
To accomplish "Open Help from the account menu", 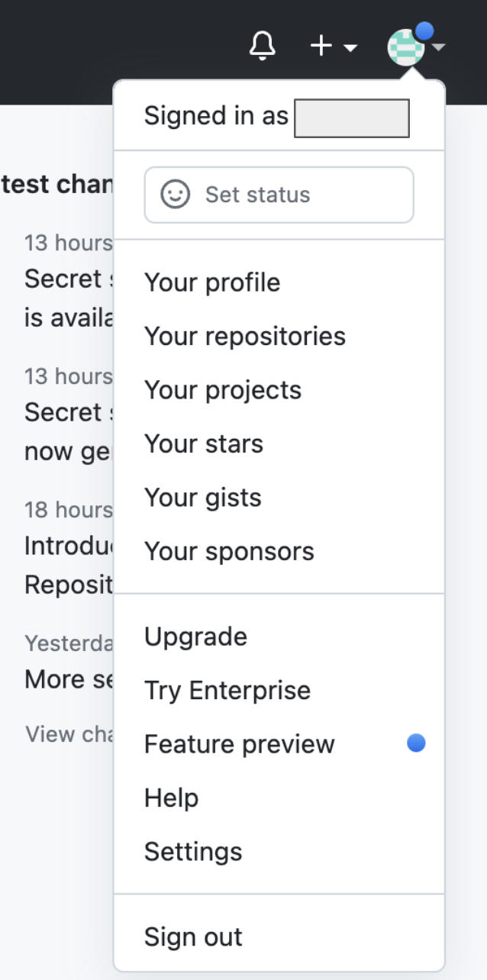I will click(x=171, y=797).
